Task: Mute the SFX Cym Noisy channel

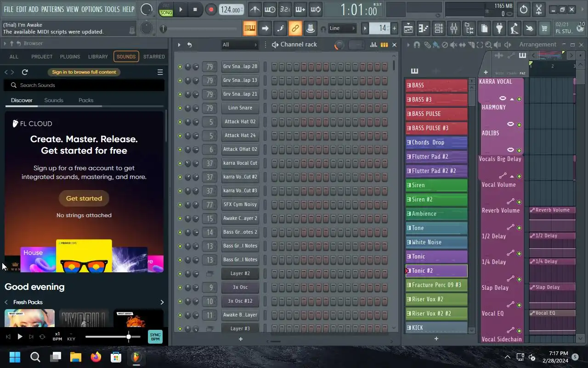Action: pos(180,205)
